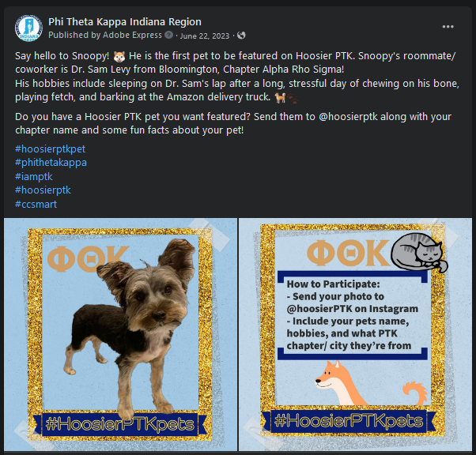
Task: Open the #phithetakappa hashtag
Action: [51, 163]
